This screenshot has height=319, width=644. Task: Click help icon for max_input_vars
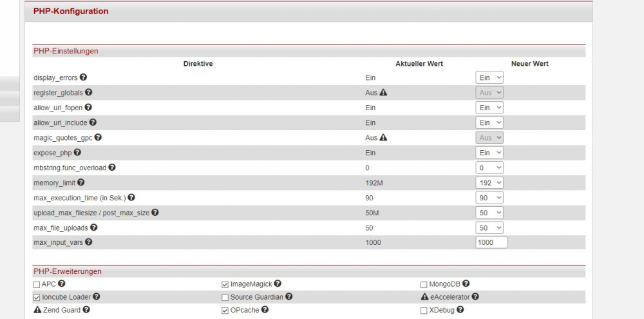coord(89,242)
